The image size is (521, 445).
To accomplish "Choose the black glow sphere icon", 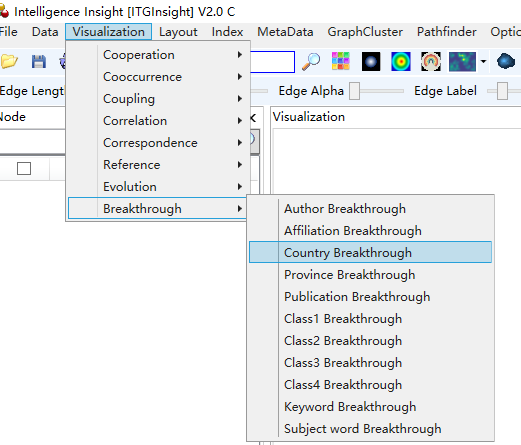I will tap(371, 62).
